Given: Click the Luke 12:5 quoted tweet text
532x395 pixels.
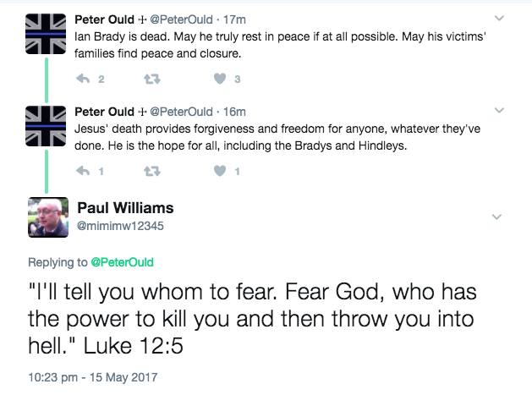Looking at the screenshot, I should (x=254, y=319).
